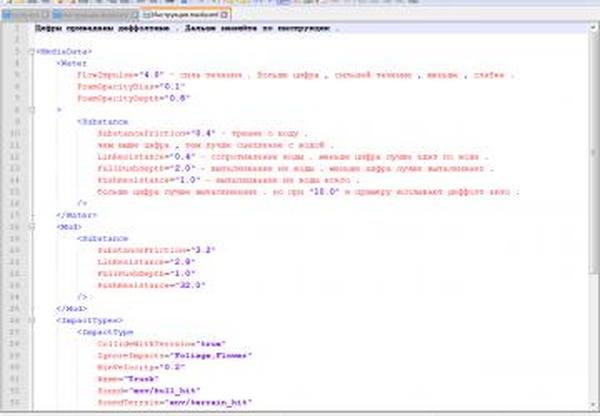The image size is (600, 416).
Task: Close the Инструкция media.xml tab
Action: point(226,17)
